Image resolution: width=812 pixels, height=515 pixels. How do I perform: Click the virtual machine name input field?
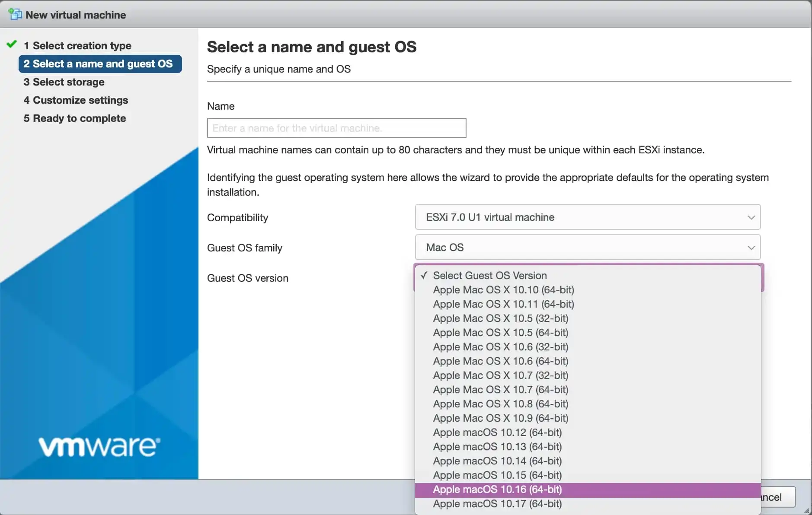point(336,128)
